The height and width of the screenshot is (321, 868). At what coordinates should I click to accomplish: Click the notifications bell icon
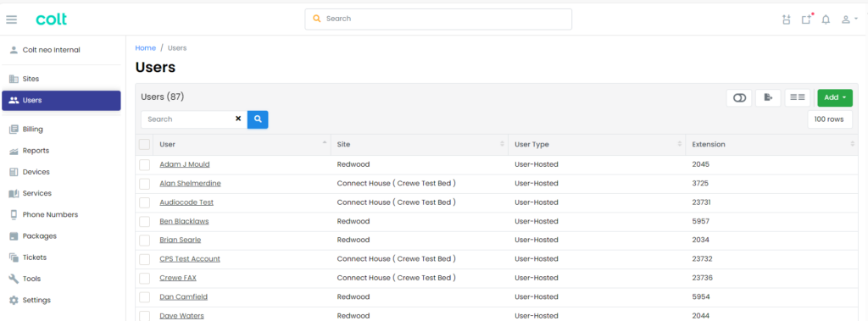826,19
